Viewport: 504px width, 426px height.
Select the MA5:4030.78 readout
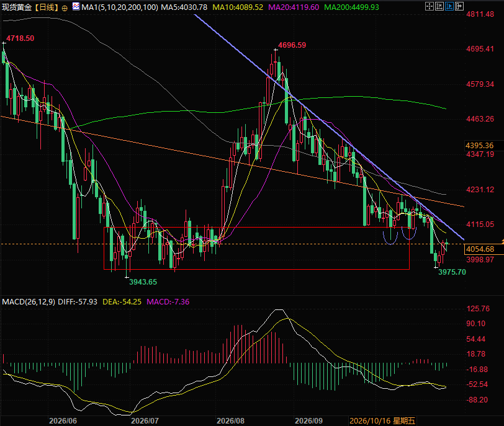tap(184, 7)
